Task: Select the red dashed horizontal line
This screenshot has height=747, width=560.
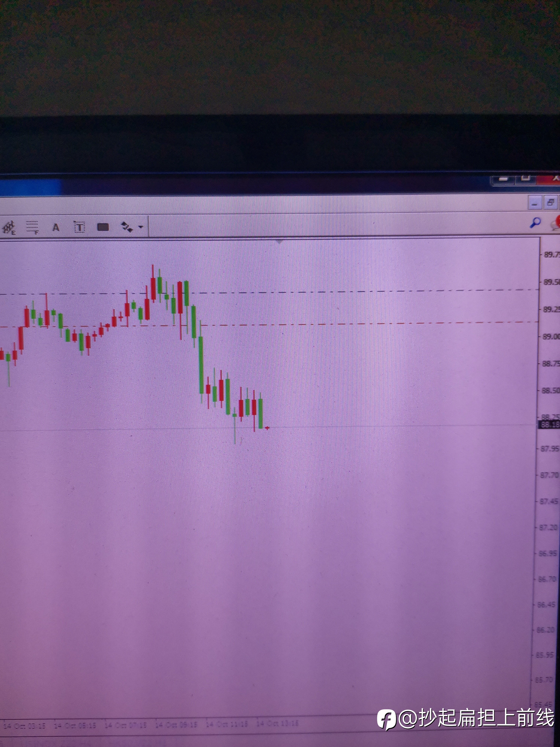Action: (x=269, y=325)
